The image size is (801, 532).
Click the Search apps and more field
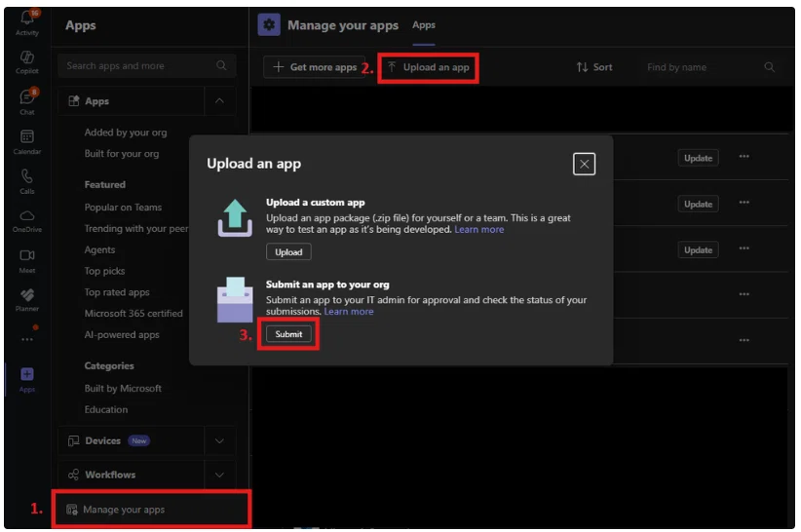tap(147, 66)
